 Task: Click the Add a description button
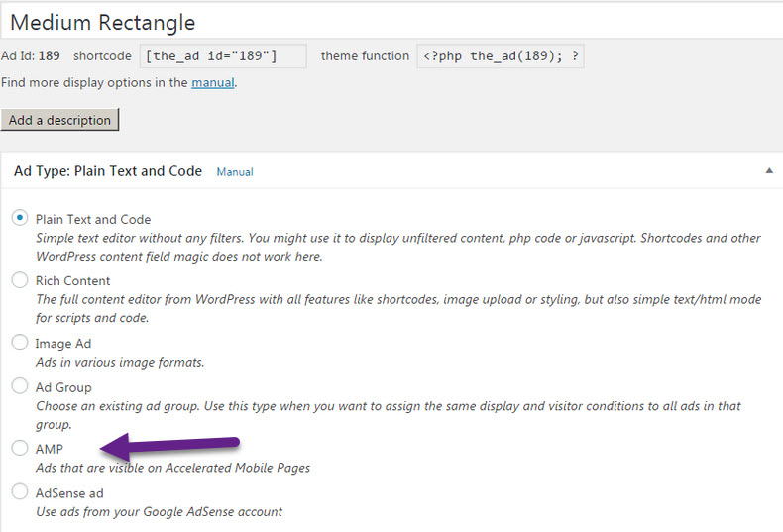59,120
